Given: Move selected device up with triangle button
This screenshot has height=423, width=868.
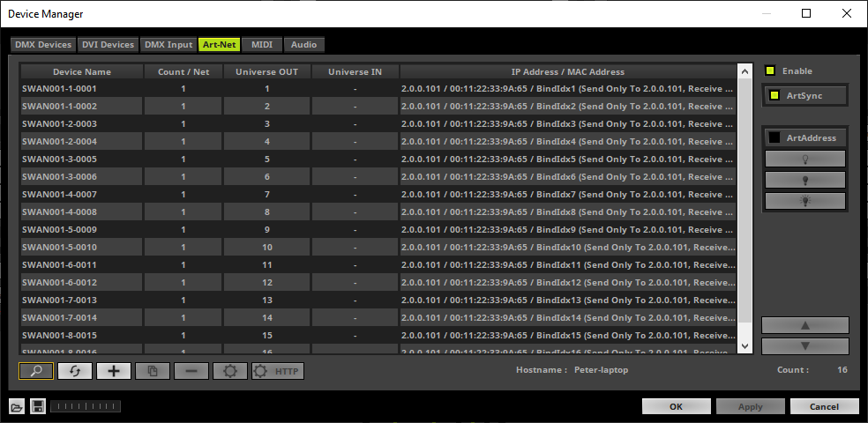Looking at the screenshot, I should pyautogui.click(x=804, y=325).
